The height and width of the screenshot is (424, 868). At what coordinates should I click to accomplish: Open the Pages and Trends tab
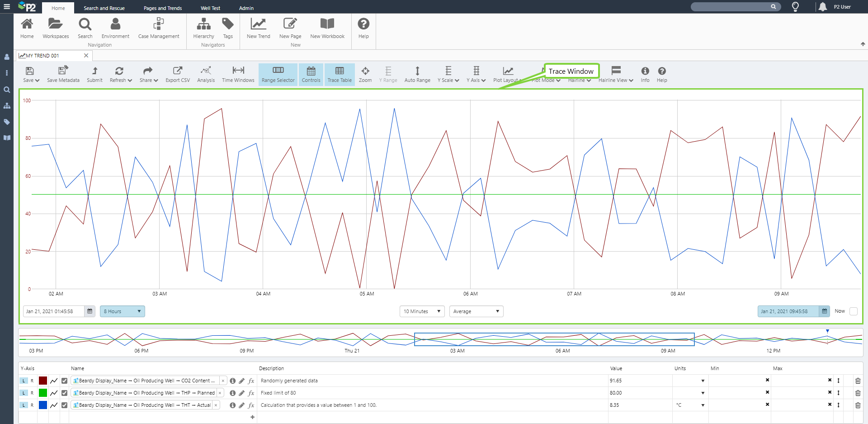[163, 8]
